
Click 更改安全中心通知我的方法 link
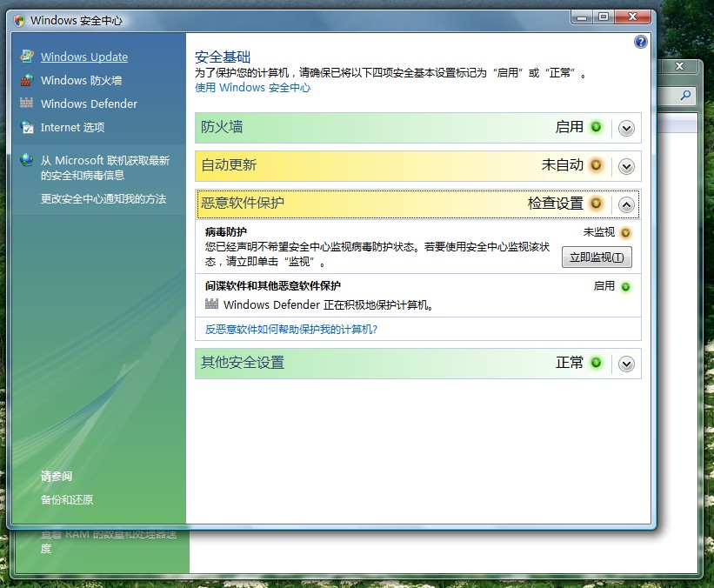pyautogui.click(x=103, y=199)
